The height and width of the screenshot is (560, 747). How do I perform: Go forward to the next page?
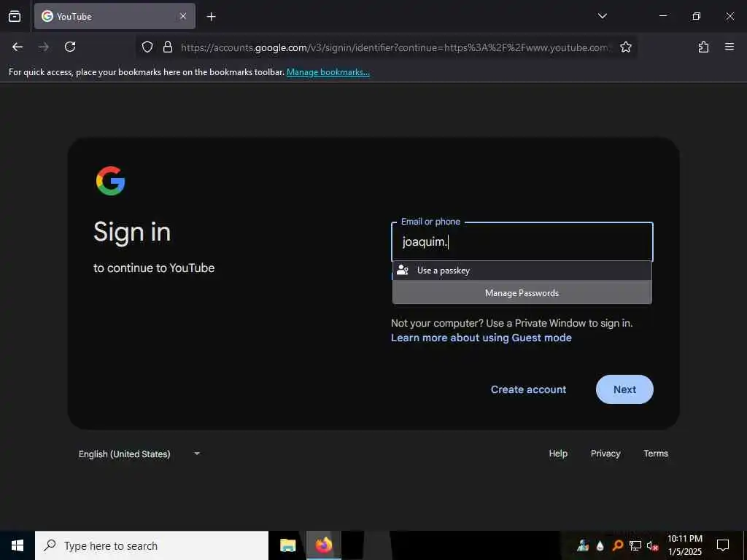44,47
